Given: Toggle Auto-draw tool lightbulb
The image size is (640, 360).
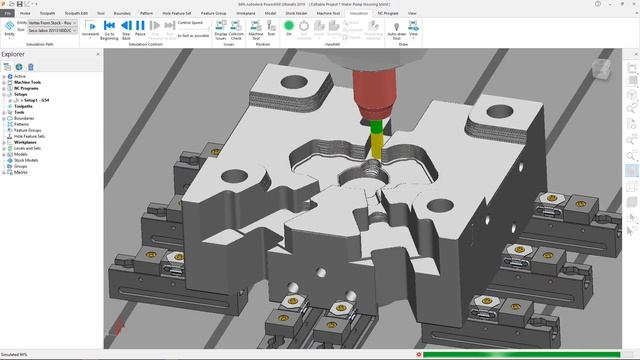Looking at the screenshot, I should coord(396,31).
